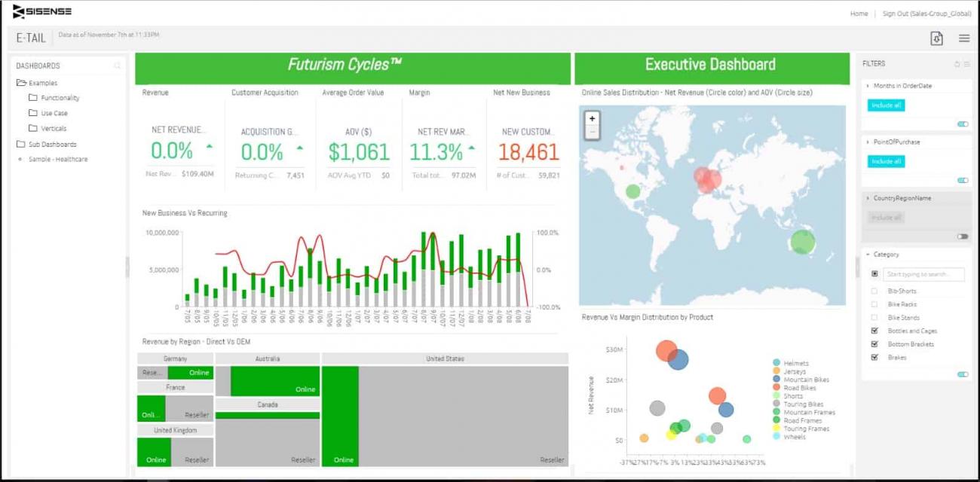Open the dashboard export/download options
The height and width of the screenshot is (482, 980).
click(x=936, y=38)
